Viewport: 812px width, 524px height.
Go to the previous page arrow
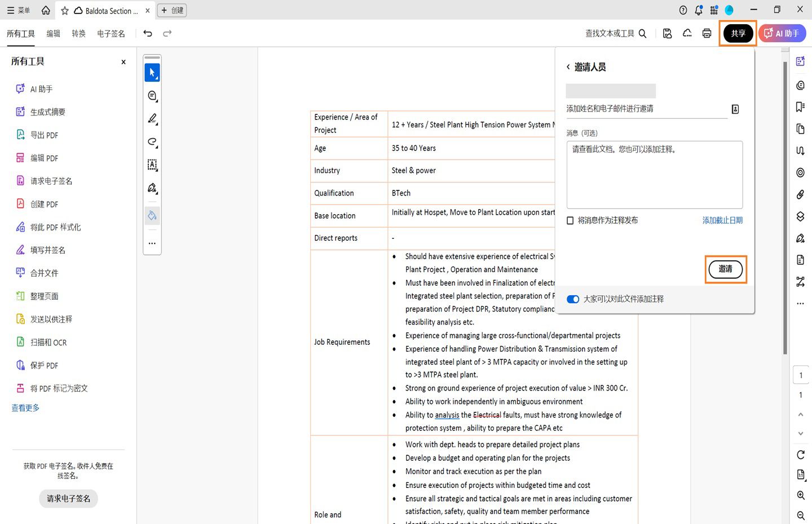801,414
